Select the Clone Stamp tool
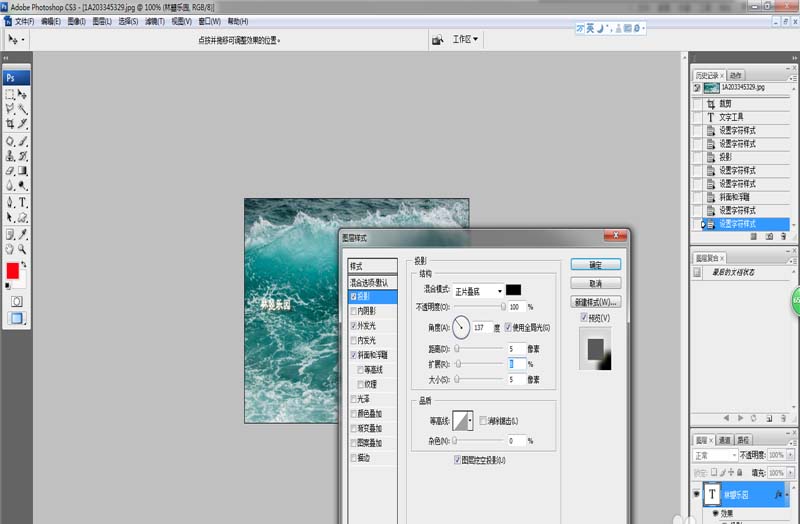 pos(10,156)
